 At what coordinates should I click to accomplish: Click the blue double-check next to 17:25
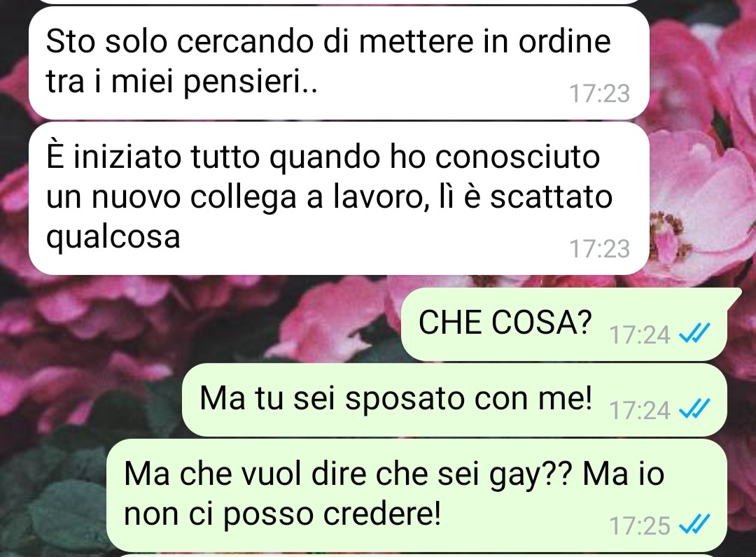[694, 523]
